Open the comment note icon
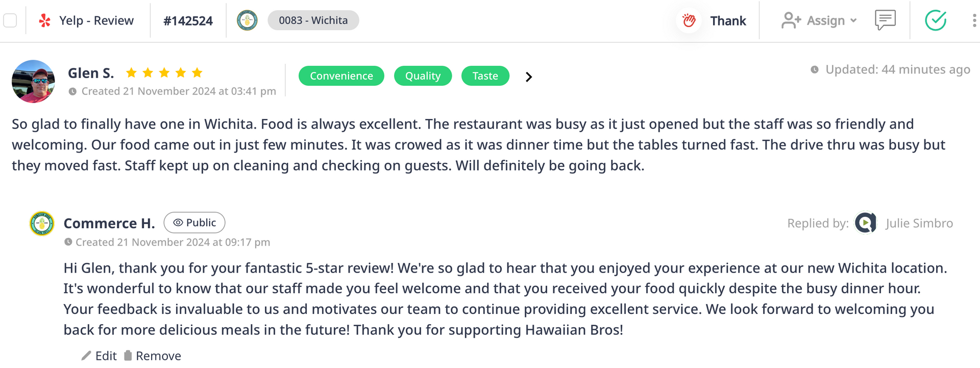This screenshot has width=980, height=368. point(885,20)
